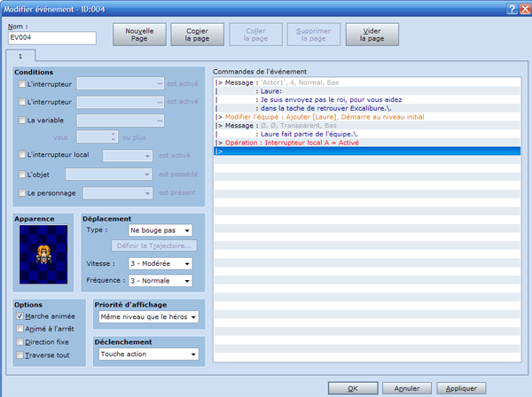Open the L'objet dropdown list
This screenshot has height=397, width=532.
pos(108,175)
